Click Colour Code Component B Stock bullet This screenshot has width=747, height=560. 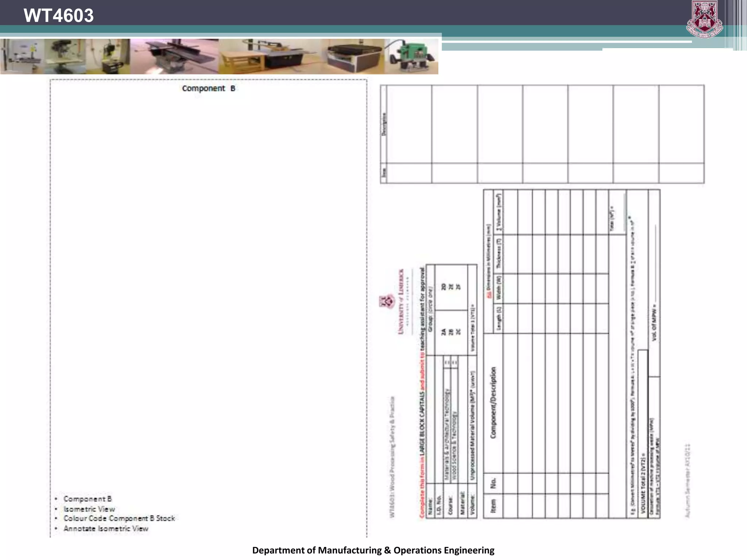pos(119,518)
